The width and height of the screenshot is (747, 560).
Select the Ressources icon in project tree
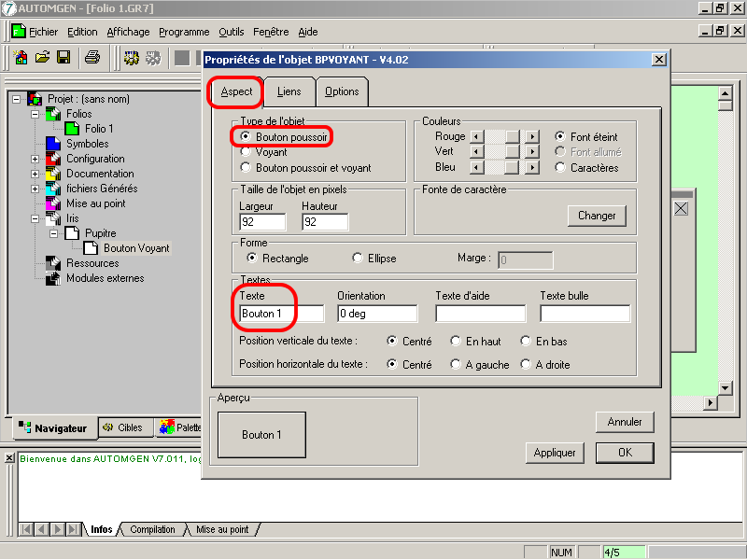pos(52,263)
